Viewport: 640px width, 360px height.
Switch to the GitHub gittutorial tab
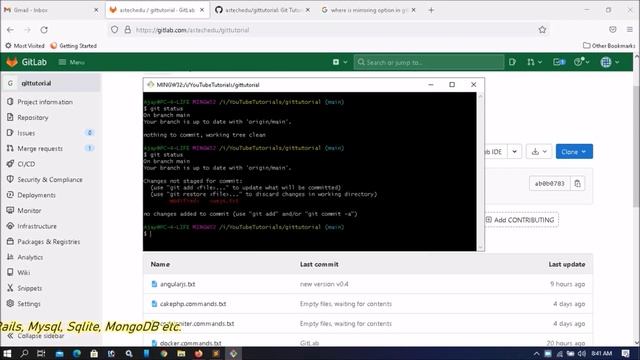[262, 10]
